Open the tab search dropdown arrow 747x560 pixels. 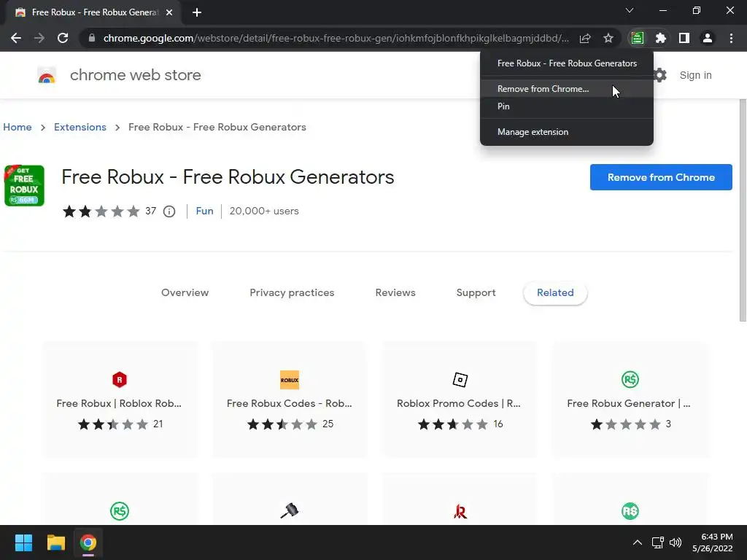(630, 10)
